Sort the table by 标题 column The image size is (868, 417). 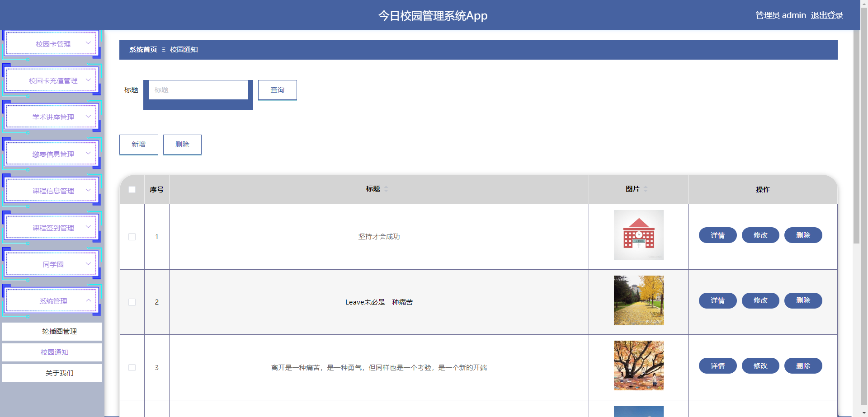coord(387,189)
